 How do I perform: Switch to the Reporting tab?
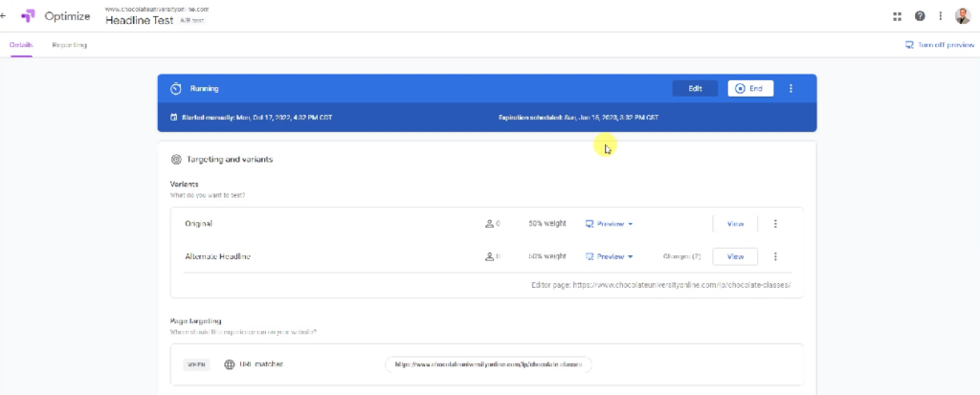(69, 45)
